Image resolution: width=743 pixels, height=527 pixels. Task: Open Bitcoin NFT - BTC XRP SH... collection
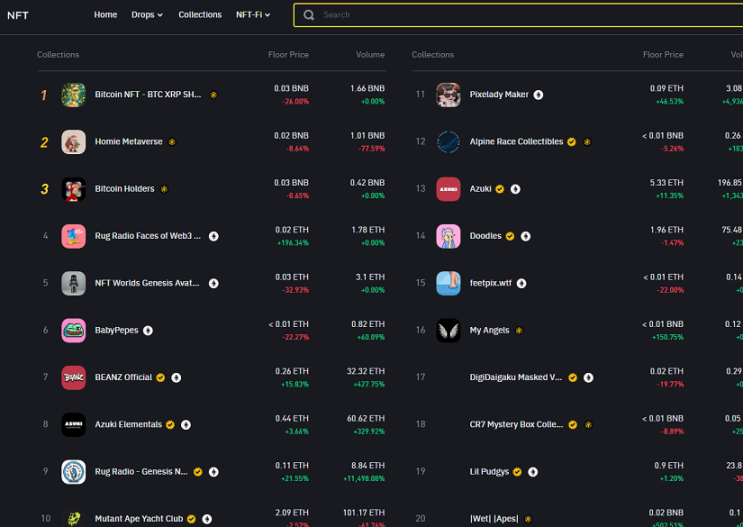(148, 94)
